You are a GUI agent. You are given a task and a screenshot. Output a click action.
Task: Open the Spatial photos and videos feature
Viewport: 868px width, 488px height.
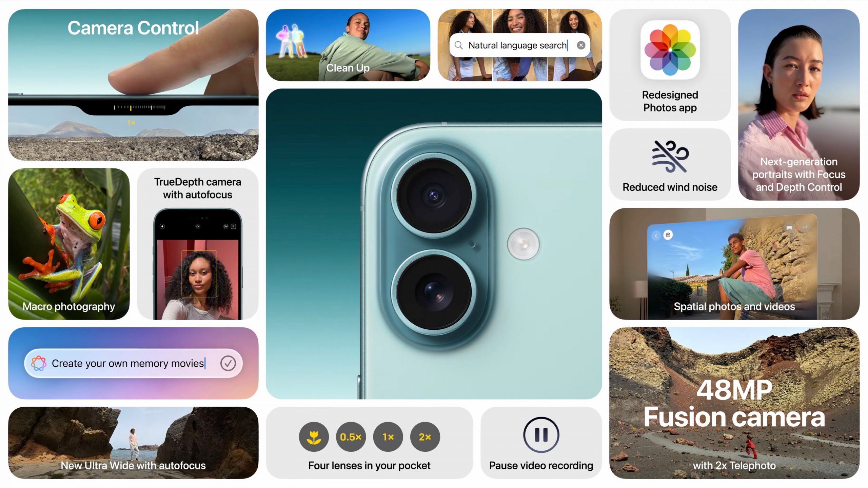[x=734, y=264]
